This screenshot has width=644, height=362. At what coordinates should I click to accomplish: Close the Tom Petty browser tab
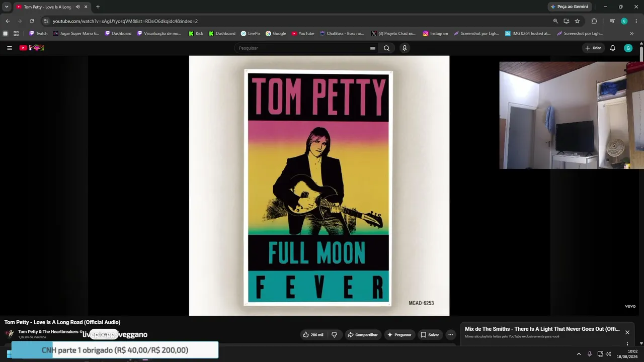pos(86,7)
